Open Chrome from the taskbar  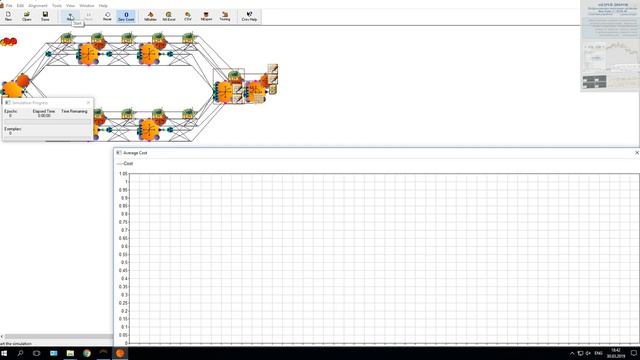click(87, 353)
